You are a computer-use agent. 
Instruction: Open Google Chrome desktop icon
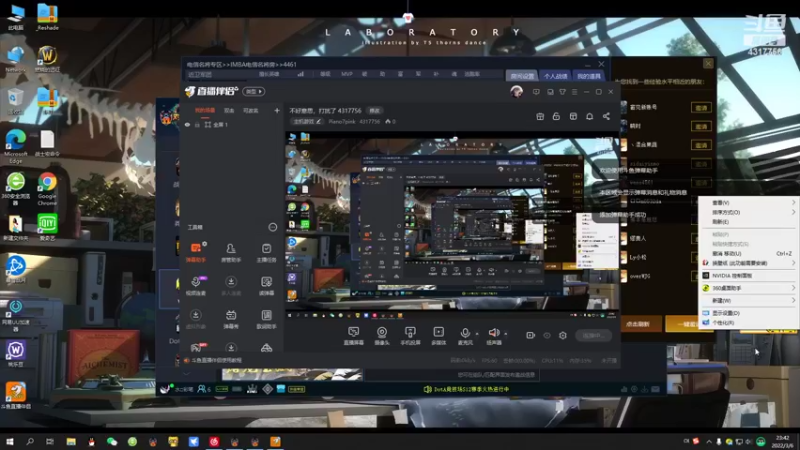click(x=47, y=188)
